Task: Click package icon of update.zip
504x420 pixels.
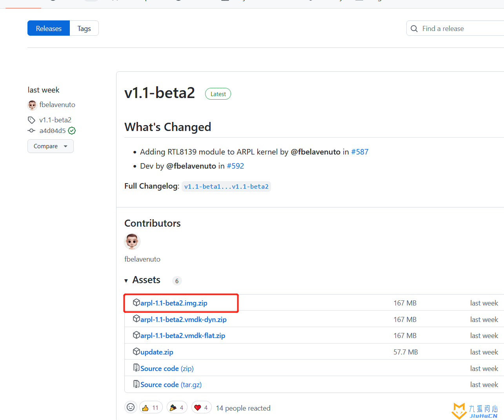Action: click(136, 351)
